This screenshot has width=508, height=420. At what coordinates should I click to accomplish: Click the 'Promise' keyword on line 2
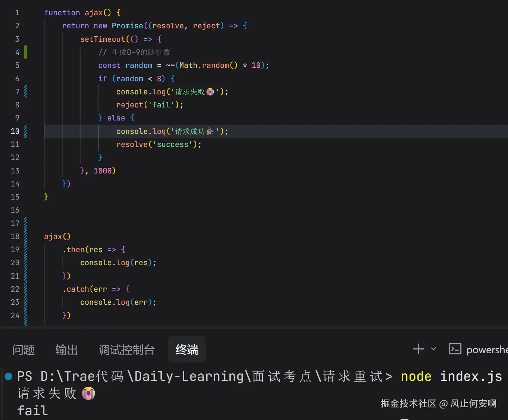(127, 26)
